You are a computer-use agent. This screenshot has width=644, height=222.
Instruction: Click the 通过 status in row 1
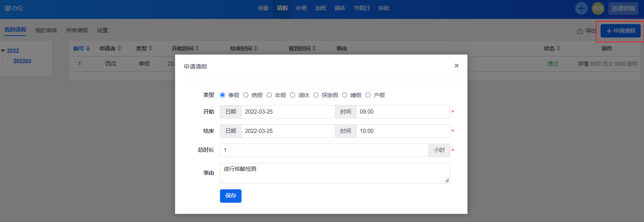coord(552,64)
